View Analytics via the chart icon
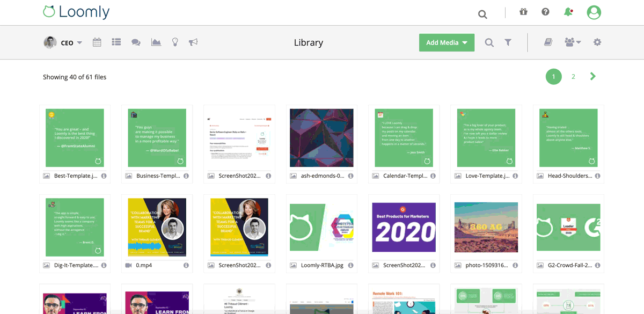This screenshot has width=644, height=314. 156,42
